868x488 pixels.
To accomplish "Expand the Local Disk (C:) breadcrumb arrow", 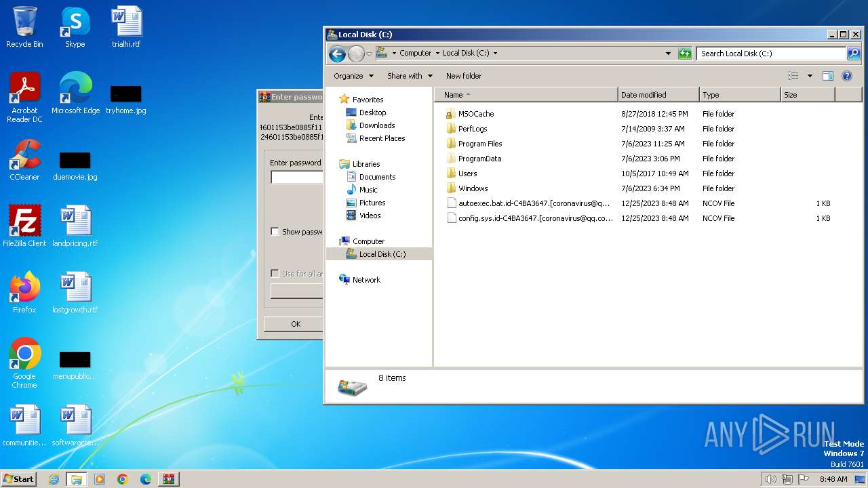I will 495,54.
